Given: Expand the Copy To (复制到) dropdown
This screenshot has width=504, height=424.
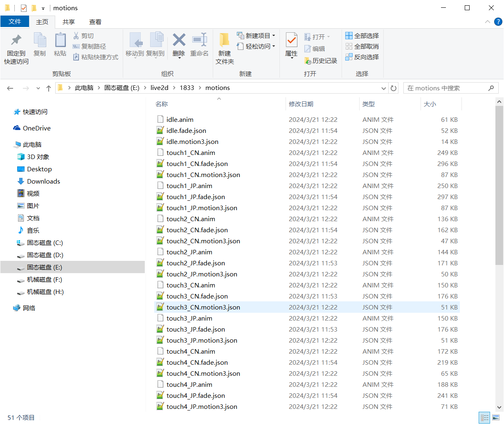Looking at the screenshot, I should 155,59.
